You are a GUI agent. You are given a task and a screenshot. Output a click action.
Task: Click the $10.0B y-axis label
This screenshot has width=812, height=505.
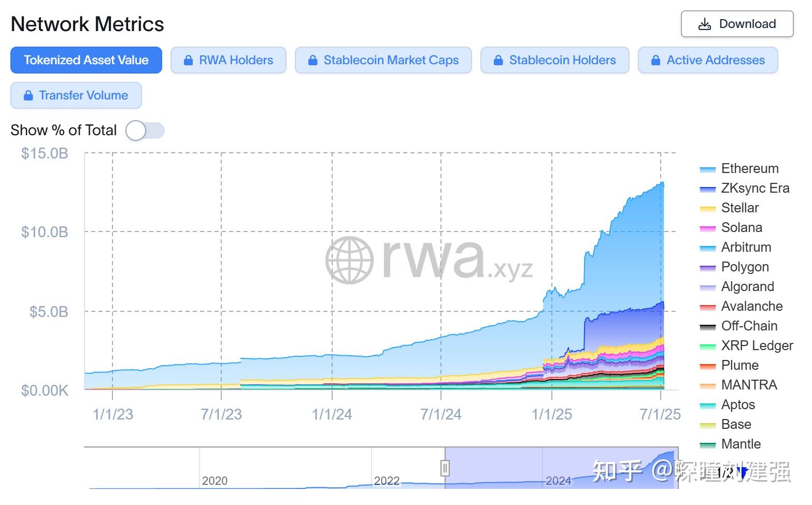pos(45,232)
